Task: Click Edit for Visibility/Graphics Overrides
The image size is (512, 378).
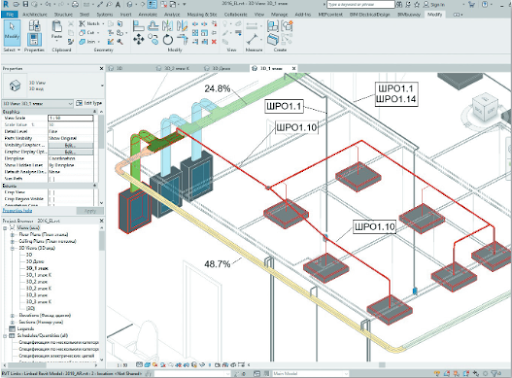Action: pyautogui.click(x=71, y=145)
